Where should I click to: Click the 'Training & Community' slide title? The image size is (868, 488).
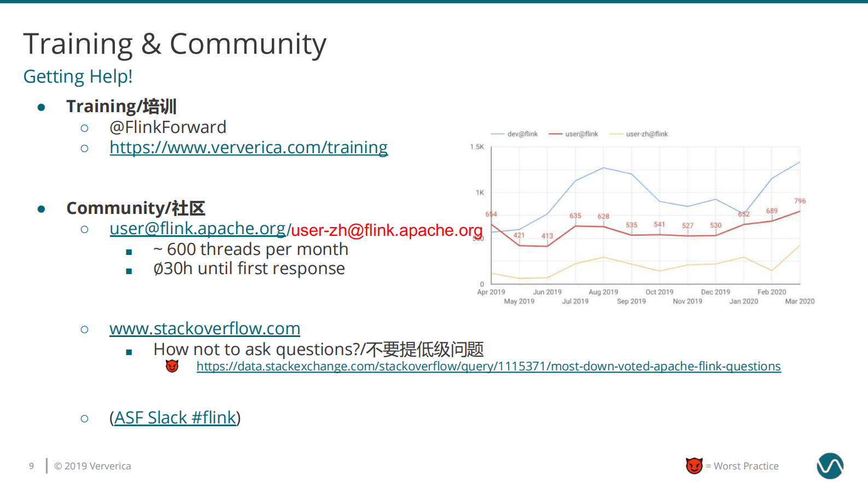pyautogui.click(x=174, y=44)
